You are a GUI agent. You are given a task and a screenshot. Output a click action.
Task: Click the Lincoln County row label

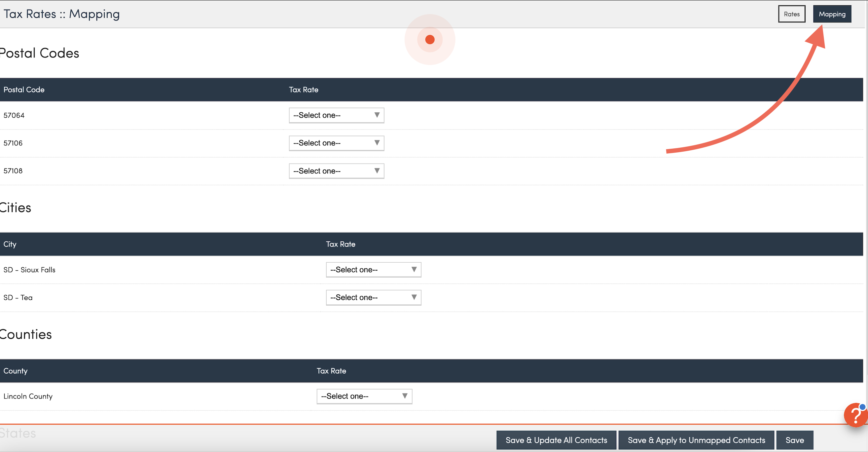tap(28, 396)
